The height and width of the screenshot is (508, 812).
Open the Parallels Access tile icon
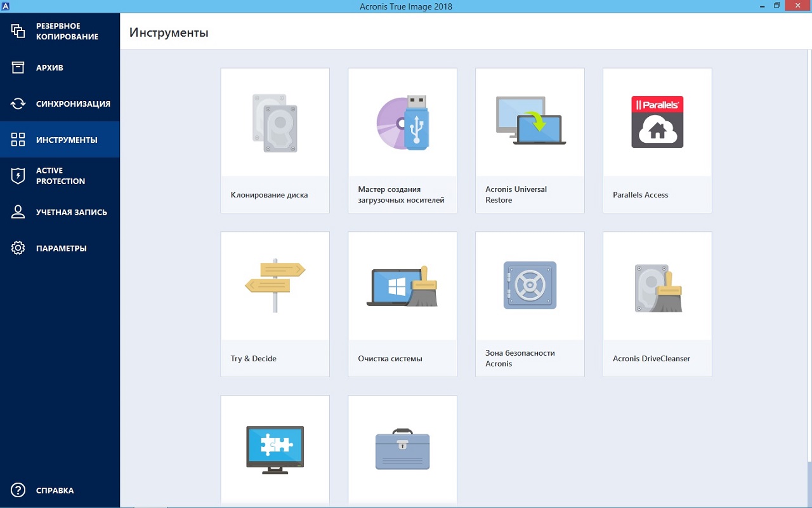(x=657, y=122)
